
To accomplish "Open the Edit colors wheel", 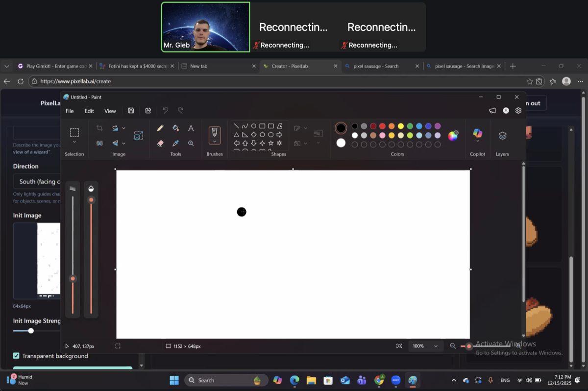I will [453, 136].
